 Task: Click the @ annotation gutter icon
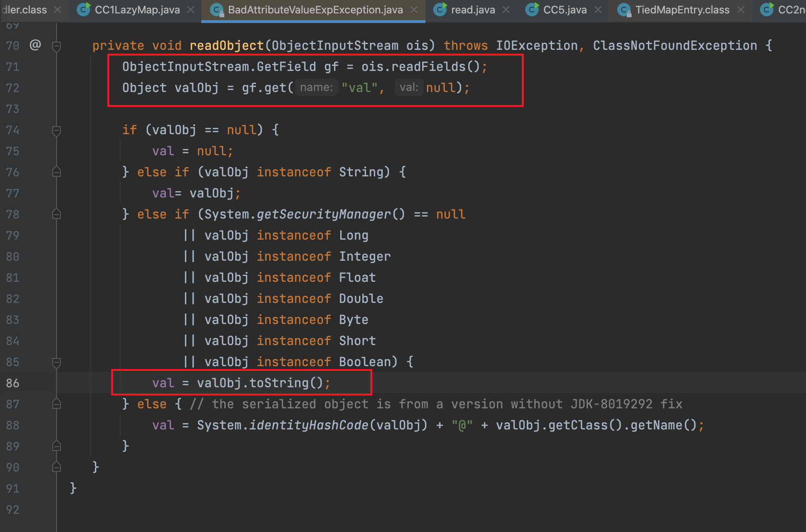(35, 45)
